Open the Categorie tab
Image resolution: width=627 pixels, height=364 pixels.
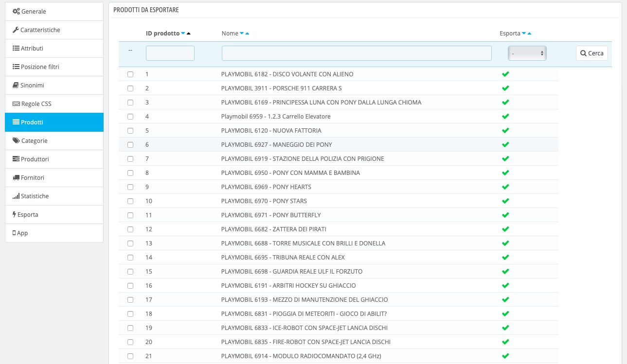pos(54,141)
